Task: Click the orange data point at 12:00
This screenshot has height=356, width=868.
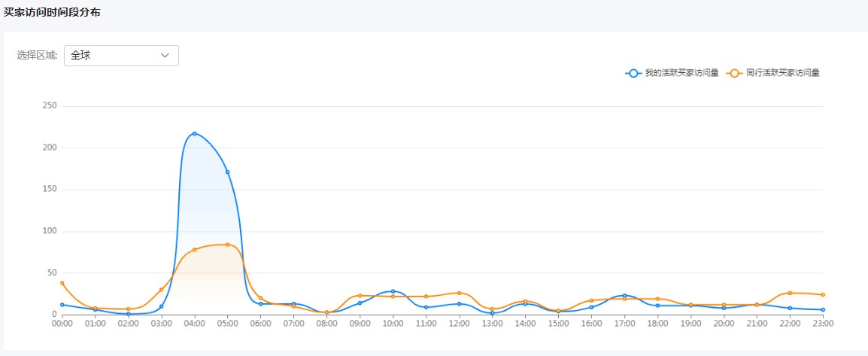Action: pos(460,293)
